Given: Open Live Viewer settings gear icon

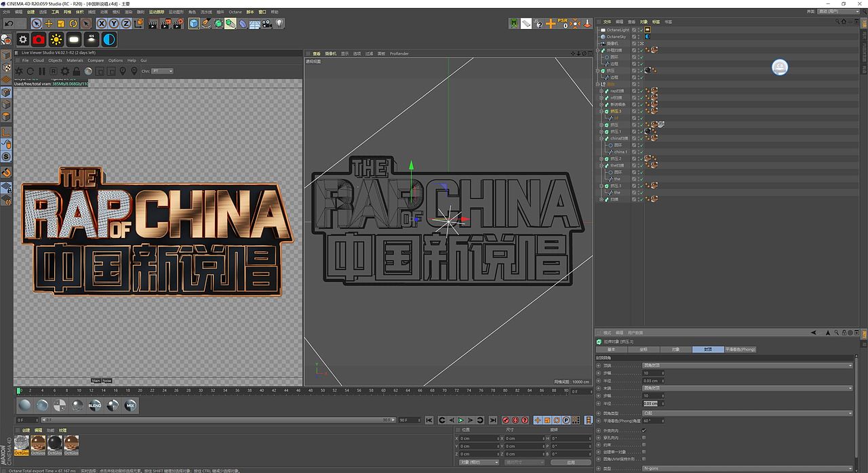Looking at the screenshot, I should (x=65, y=70).
